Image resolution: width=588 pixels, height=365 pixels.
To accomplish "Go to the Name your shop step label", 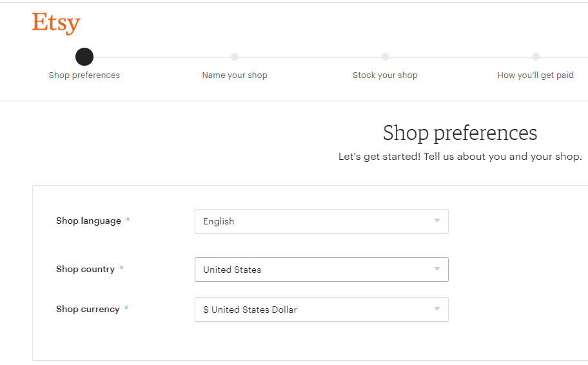I will pyautogui.click(x=235, y=75).
